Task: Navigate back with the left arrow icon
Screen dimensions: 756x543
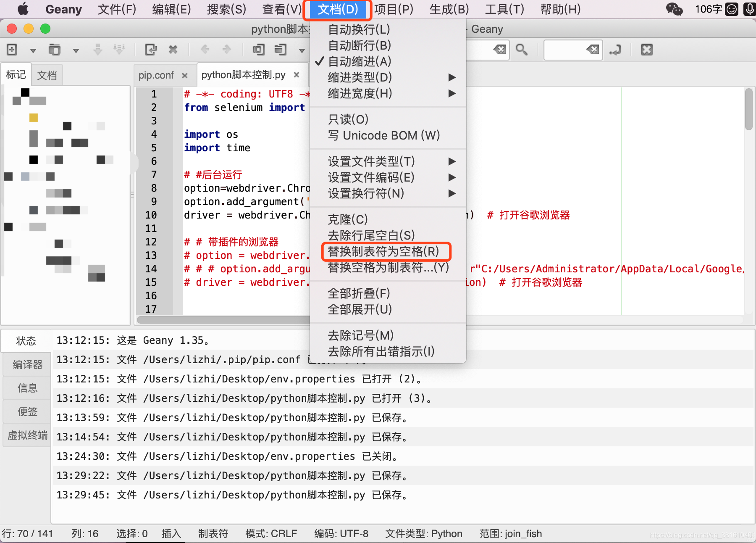Action: (x=205, y=50)
